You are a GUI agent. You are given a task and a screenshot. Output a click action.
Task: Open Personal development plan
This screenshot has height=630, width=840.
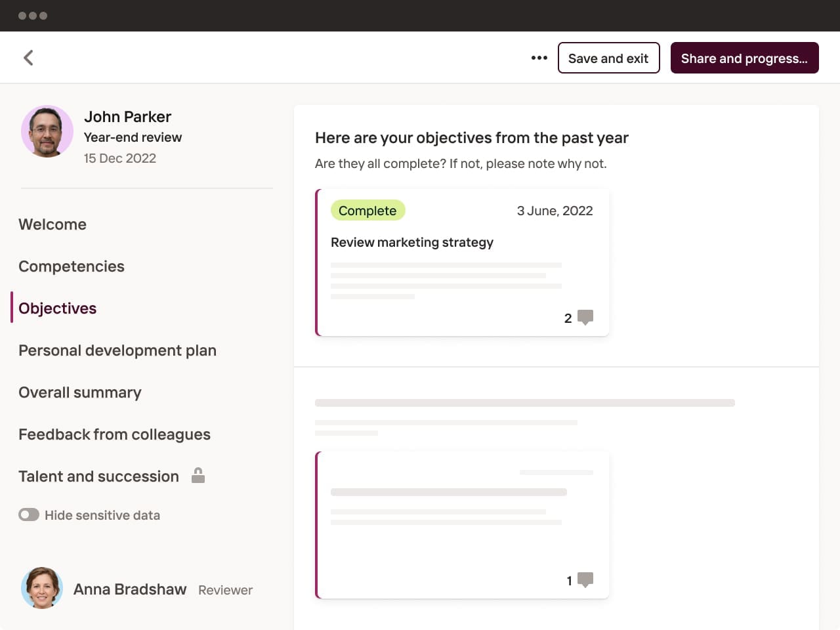click(117, 350)
